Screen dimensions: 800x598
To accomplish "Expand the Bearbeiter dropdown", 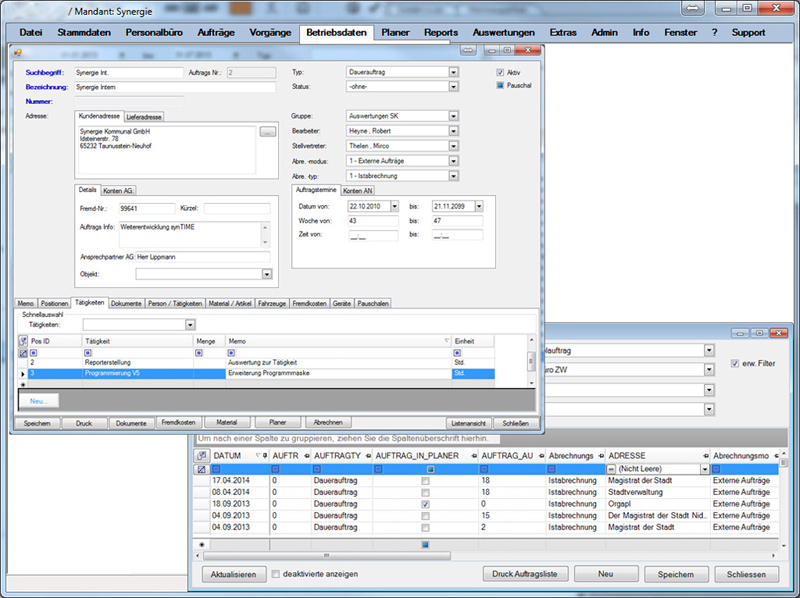I will [x=453, y=131].
